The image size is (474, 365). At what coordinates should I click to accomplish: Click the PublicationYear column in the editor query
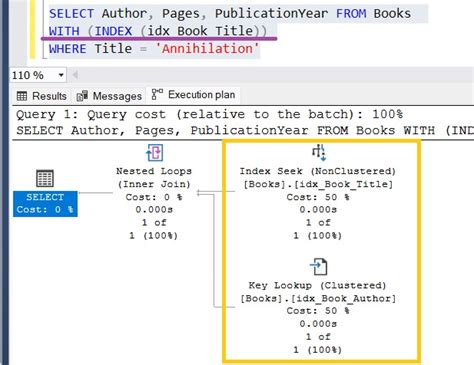tap(271, 14)
